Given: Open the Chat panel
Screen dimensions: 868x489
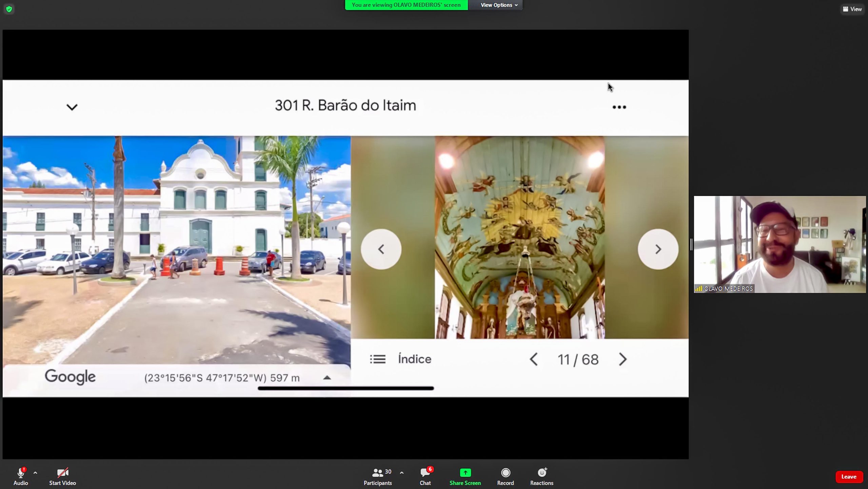Looking at the screenshot, I should click(x=425, y=476).
